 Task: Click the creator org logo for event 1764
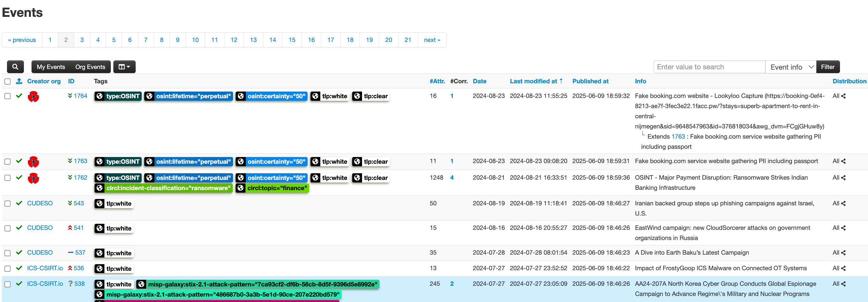(33, 97)
